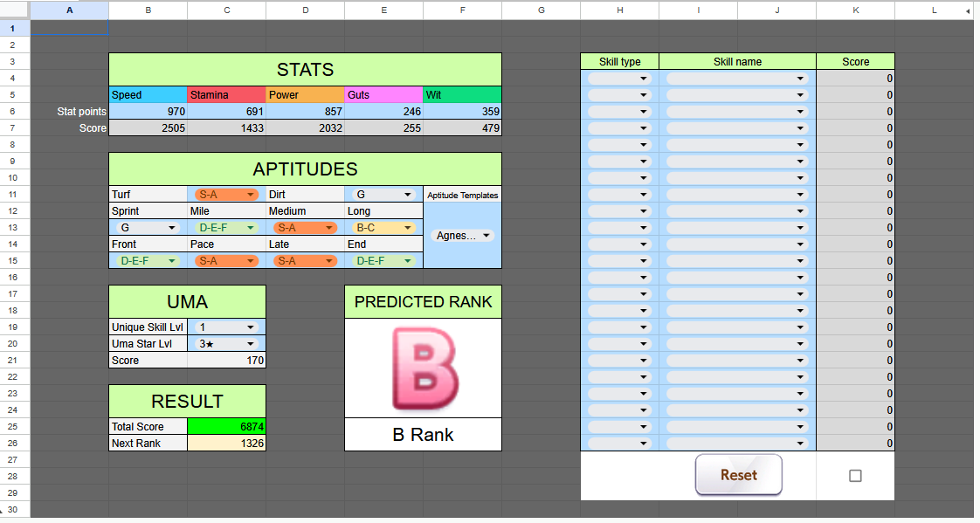Select the Stamina stat points cell 691
This screenshot has height=523, width=980.
(226, 111)
